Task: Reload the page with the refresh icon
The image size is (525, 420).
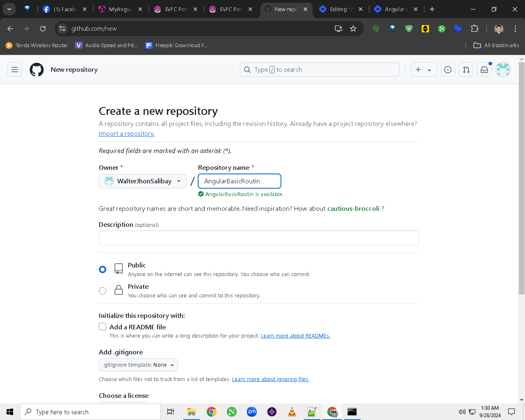Action: 43,29
